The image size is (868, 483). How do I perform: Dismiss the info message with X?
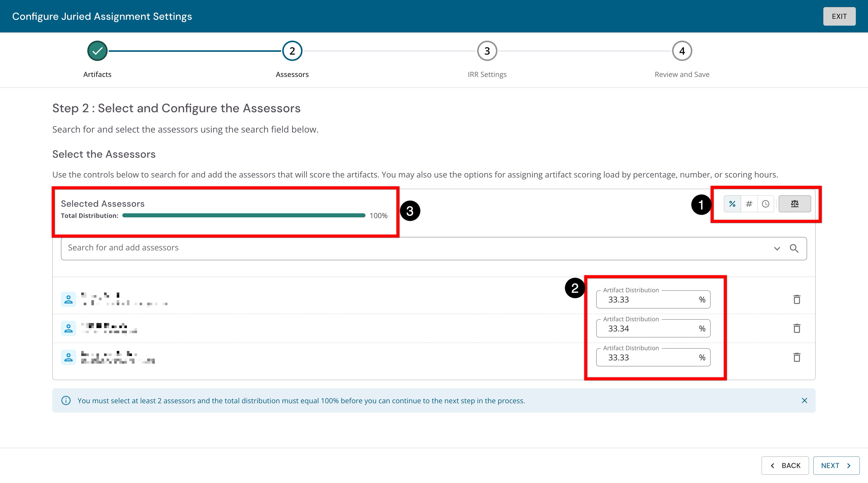[x=804, y=400]
